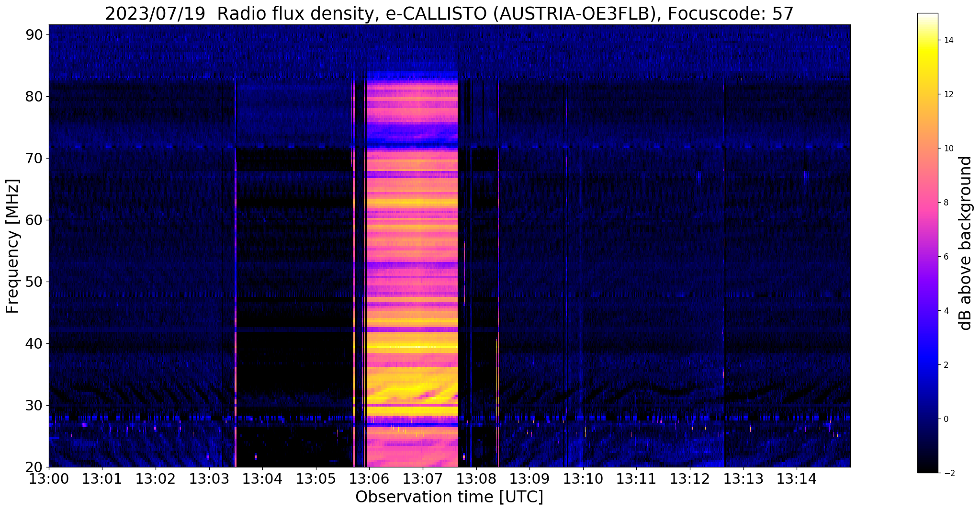Click the 13:00 time tick label
This screenshot has height=511, width=980.
coord(49,478)
